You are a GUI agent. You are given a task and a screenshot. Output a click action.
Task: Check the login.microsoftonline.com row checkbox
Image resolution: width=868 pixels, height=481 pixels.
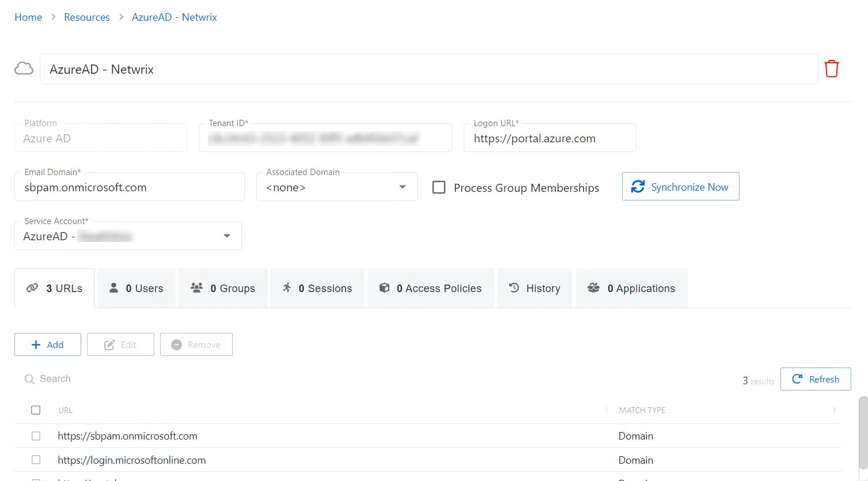tap(36, 460)
